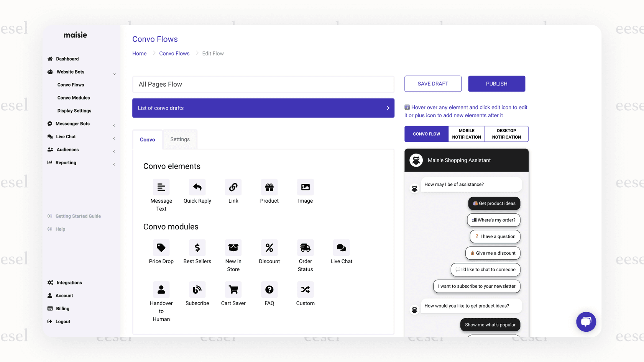
Task: Add an Image convo element
Action: (305, 191)
